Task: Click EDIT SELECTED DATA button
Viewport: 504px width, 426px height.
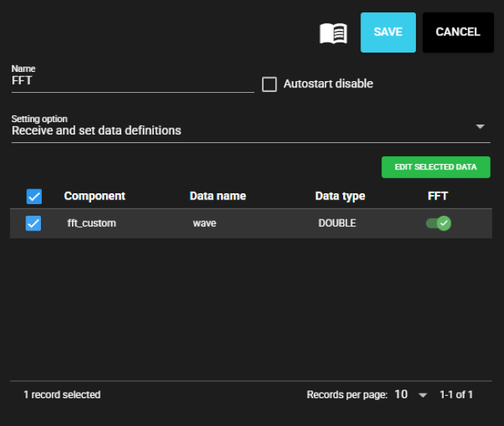Action: [x=435, y=167]
